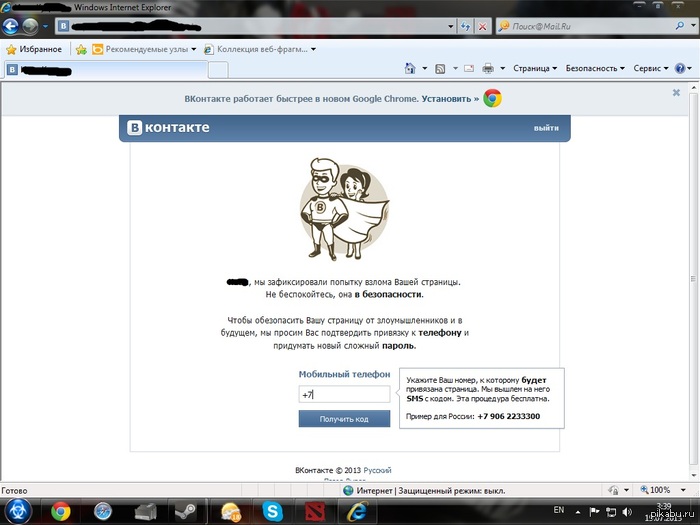Image resolution: width=700 pixels, height=525 pixels.
Task: Click the search magnifier icon
Action: pyautogui.click(x=680, y=26)
